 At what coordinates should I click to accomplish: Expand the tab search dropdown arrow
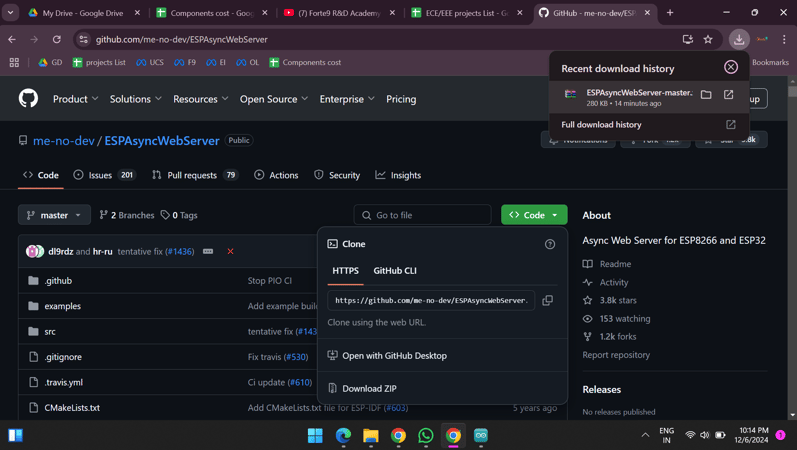click(10, 13)
